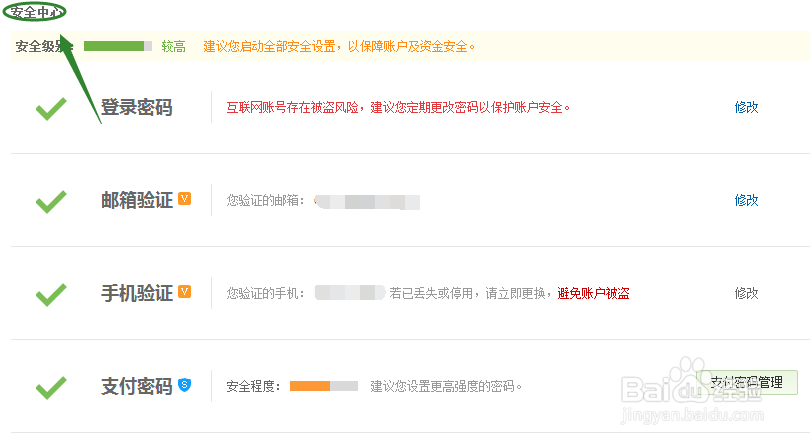This screenshot has height=443, width=810.
Task: Click the orange V badge next to 手机验证
Action: coord(184,292)
